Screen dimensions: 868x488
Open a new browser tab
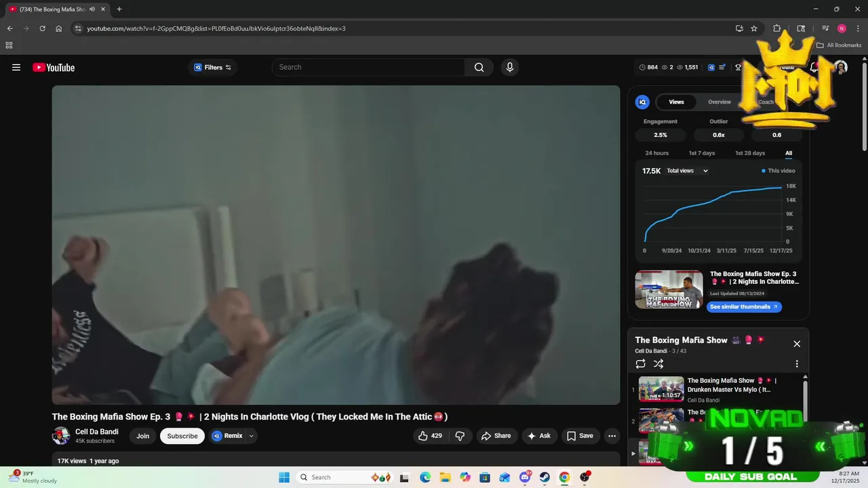coord(119,9)
